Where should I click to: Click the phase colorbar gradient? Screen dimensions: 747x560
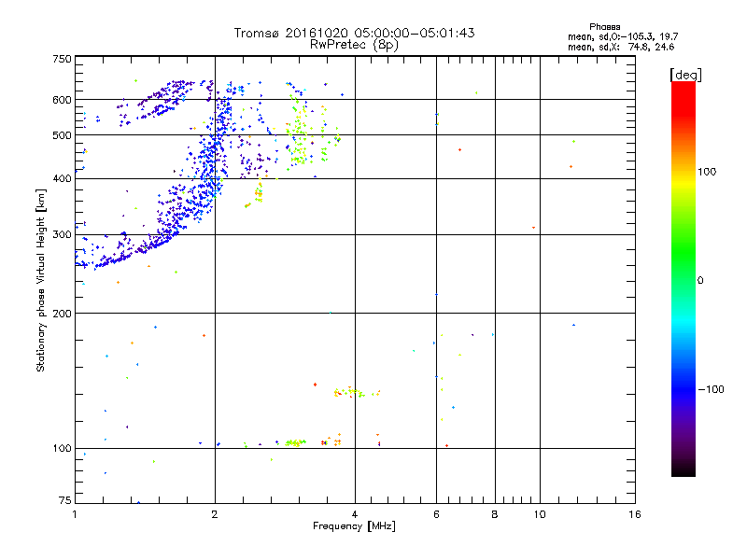point(684,279)
